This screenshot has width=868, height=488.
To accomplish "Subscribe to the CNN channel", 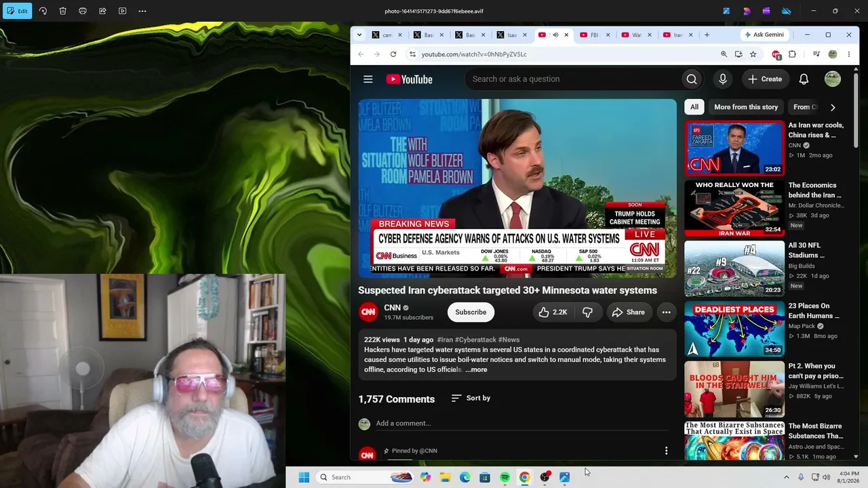I will point(471,312).
